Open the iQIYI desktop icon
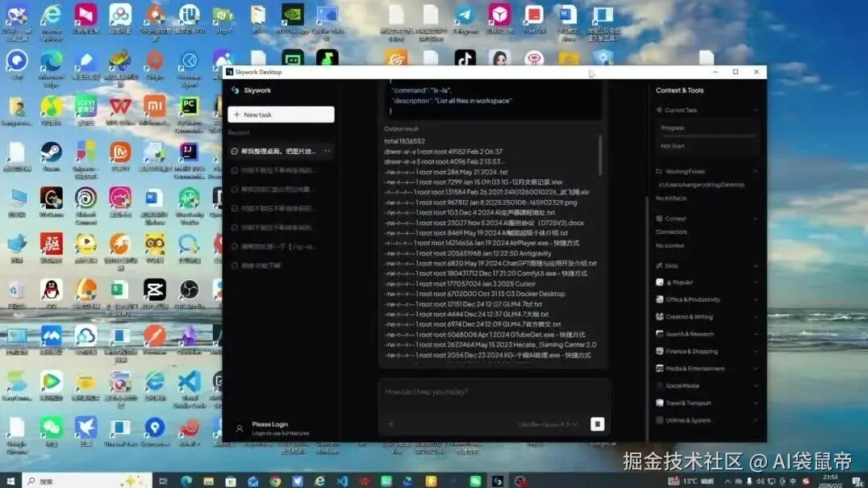Viewport: 868px width, 488px height. tap(86, 111)
